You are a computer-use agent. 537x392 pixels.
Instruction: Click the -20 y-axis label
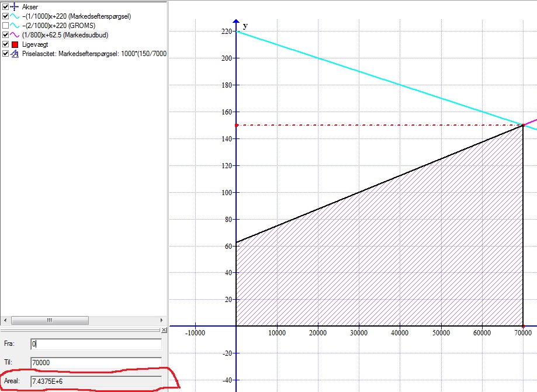click(227, 353)
